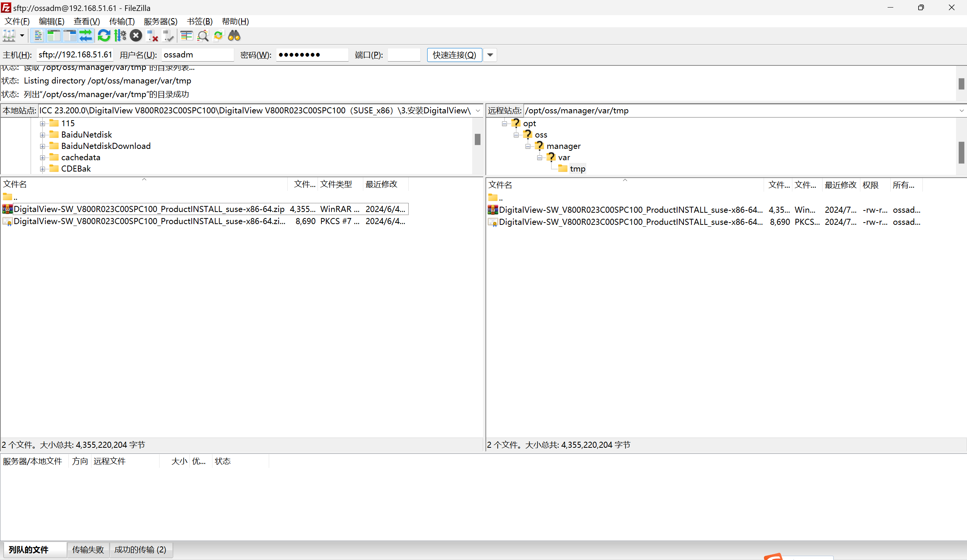
Task: Expand the cachedata folder node
Action: [42, 158]
